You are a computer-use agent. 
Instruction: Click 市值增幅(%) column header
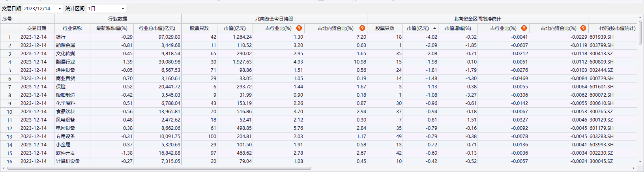point(457,28)
